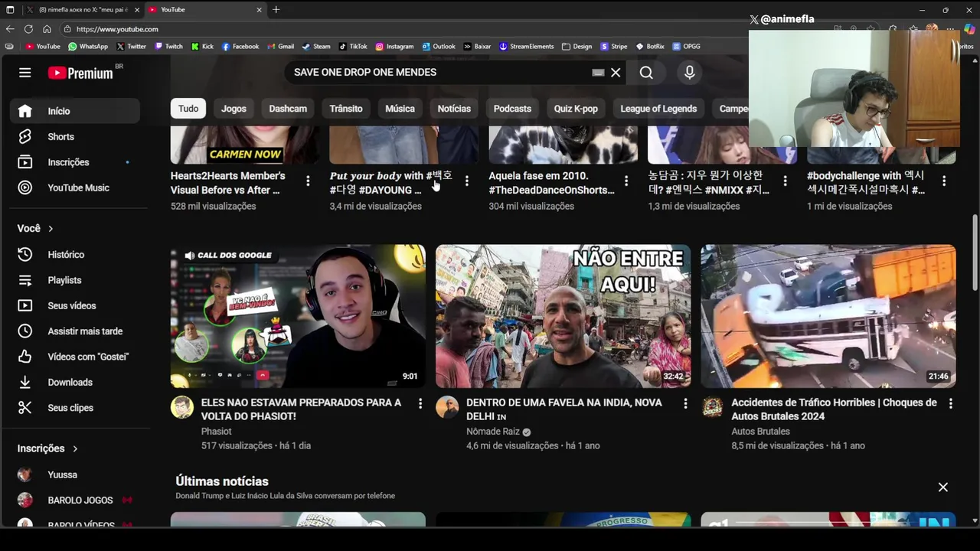This screenshot has width=980, height=551.
Task: Open Seus clipes in the sidebar
Action: (74, 408)
